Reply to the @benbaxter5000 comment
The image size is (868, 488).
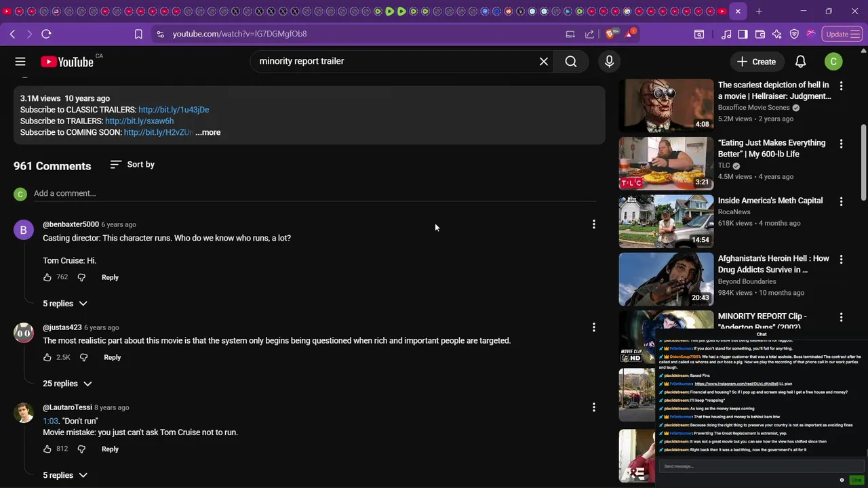coord(110,277)
